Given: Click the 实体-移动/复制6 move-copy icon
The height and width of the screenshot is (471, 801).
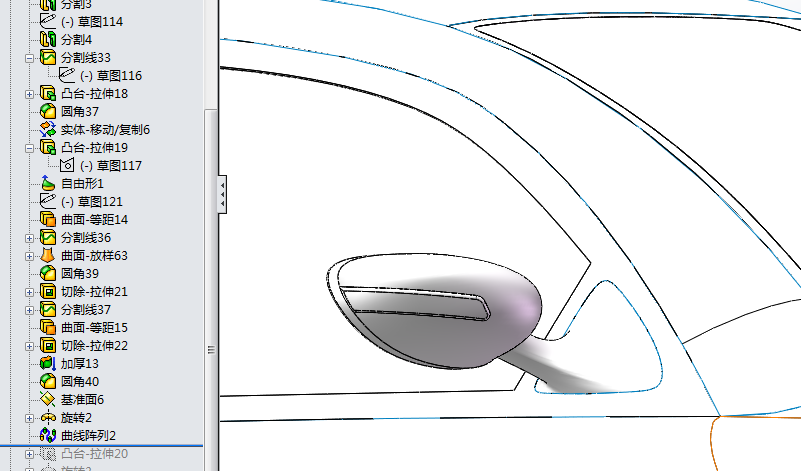Looking at the screenshot, I should pyautogui.click(x=48, y=129).
